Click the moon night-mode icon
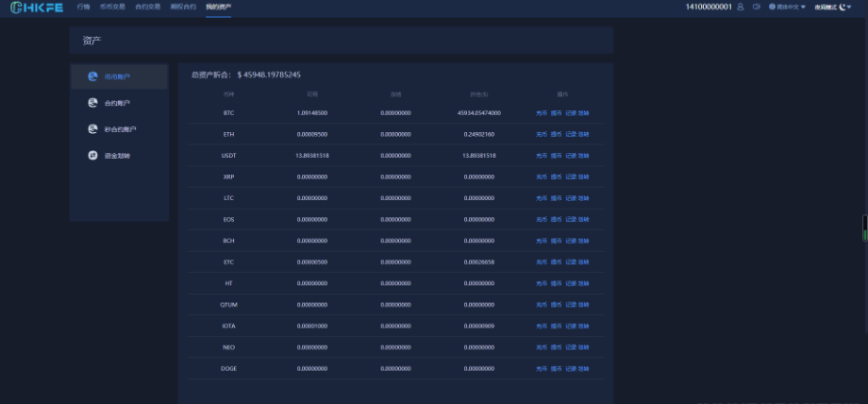Image resolution: width=868 pixels, height=404 pixels. pos(843,7)
